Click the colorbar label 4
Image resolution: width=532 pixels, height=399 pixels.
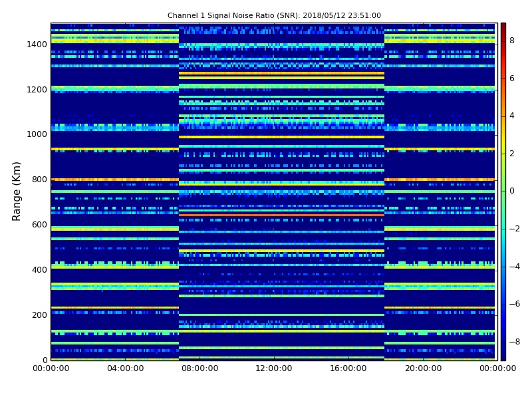[512, 116]
